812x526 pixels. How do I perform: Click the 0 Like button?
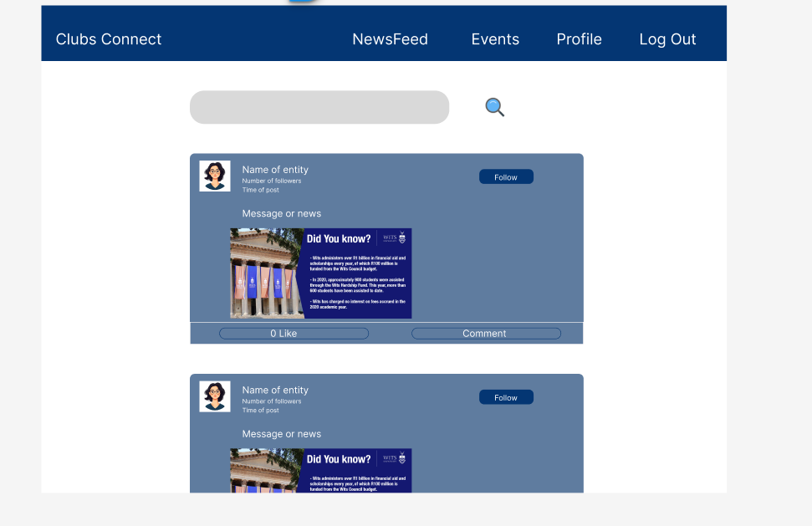point(294,334)
